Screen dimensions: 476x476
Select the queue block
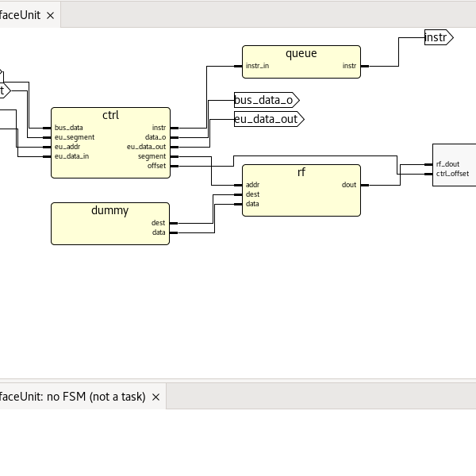pos(301,55)
